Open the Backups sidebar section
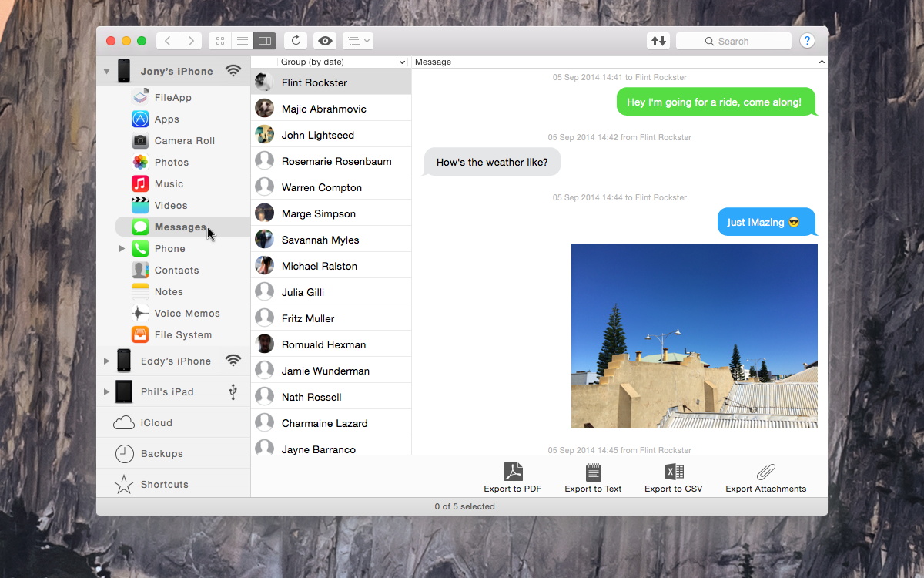Image resolution: width=924 pixels, height=578 pixels. (162, 454)
